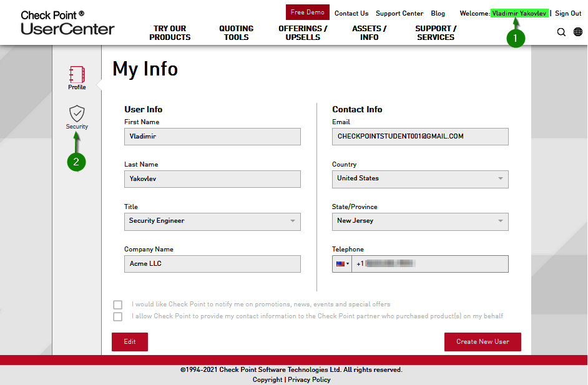
Task: Click the Telephone number field
Action: 429,264
